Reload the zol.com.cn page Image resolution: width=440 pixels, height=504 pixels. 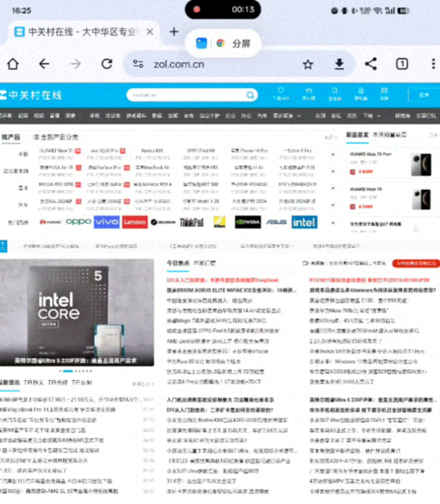pos(107,64)
